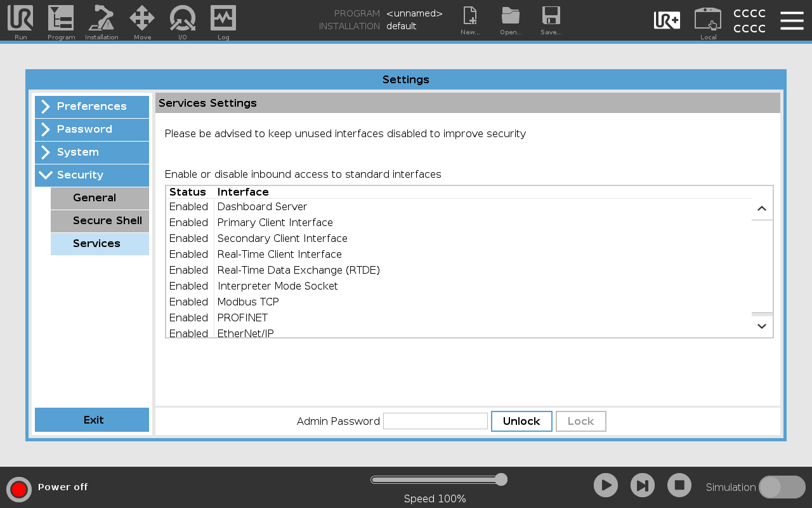Open the Program tab icon

point(61,19)
